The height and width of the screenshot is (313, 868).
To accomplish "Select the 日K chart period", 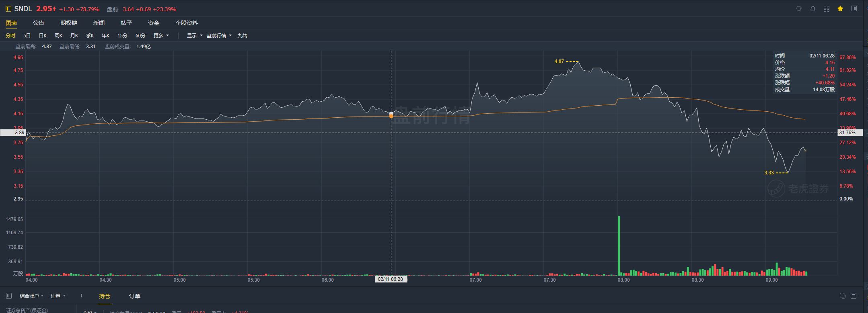I will 43,36.
